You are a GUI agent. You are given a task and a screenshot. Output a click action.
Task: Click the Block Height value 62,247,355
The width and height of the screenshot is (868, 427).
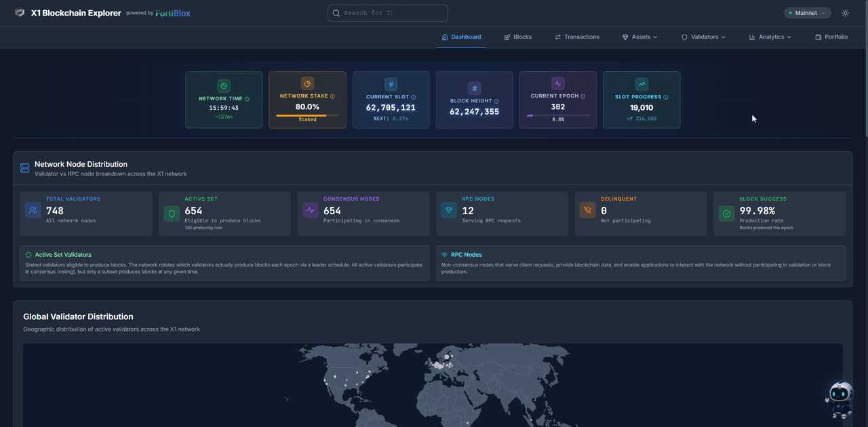[474, 112]
